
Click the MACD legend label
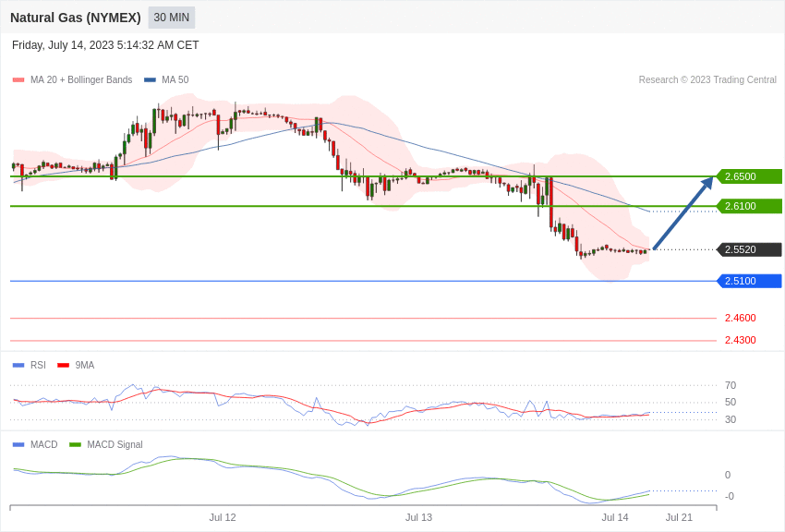coord(44,444)
